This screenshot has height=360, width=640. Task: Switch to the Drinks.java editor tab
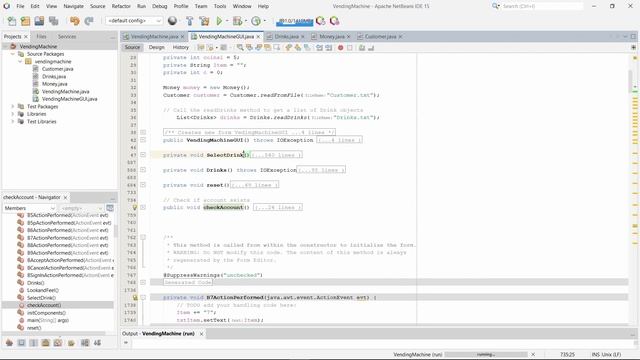pyautogui.click(x=286, y=37)
